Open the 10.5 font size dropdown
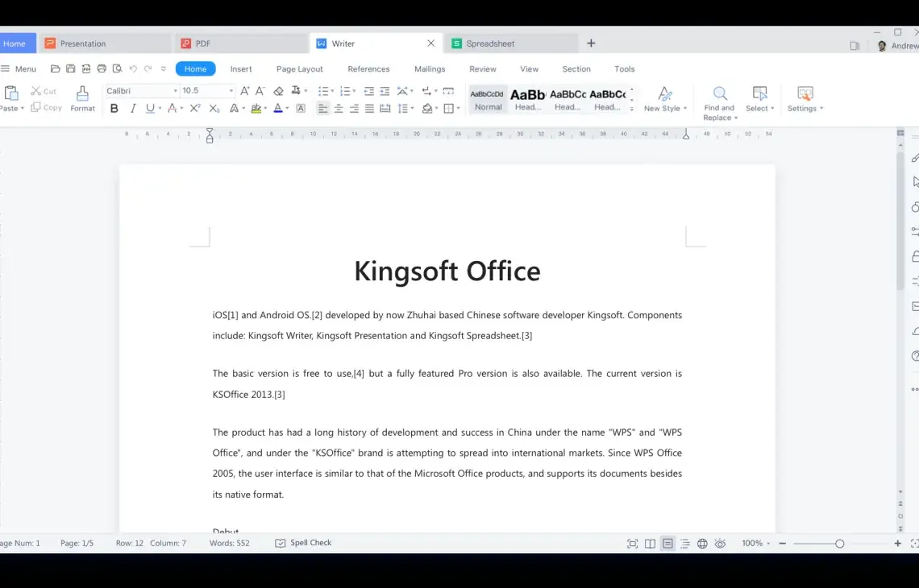 (x=231, y=91)
